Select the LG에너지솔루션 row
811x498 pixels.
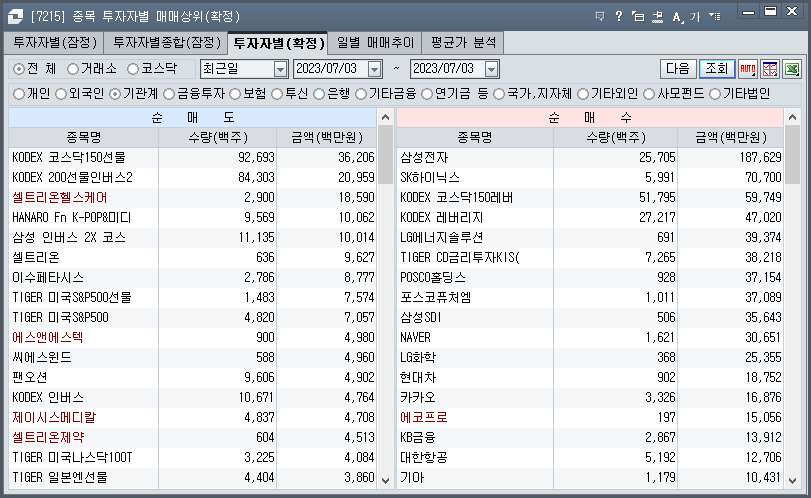click(590, 238)
